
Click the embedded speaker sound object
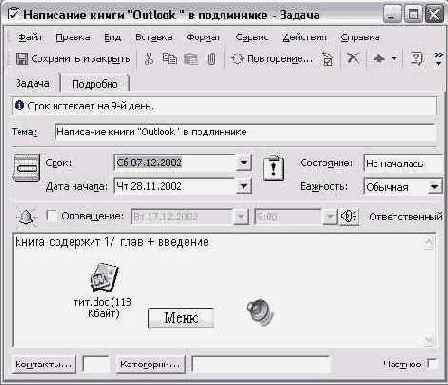pos(260,312)
